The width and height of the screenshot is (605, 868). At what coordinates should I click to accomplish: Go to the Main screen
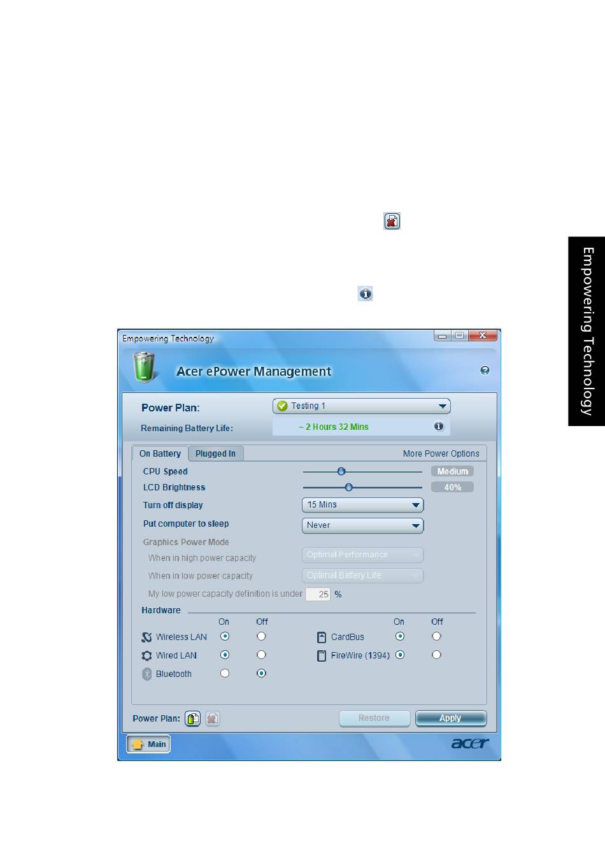[148, 744]
